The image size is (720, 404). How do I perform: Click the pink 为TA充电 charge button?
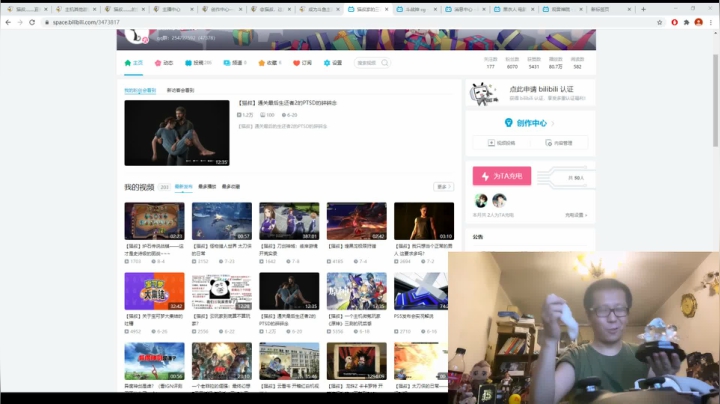click(x=502, y=176)
